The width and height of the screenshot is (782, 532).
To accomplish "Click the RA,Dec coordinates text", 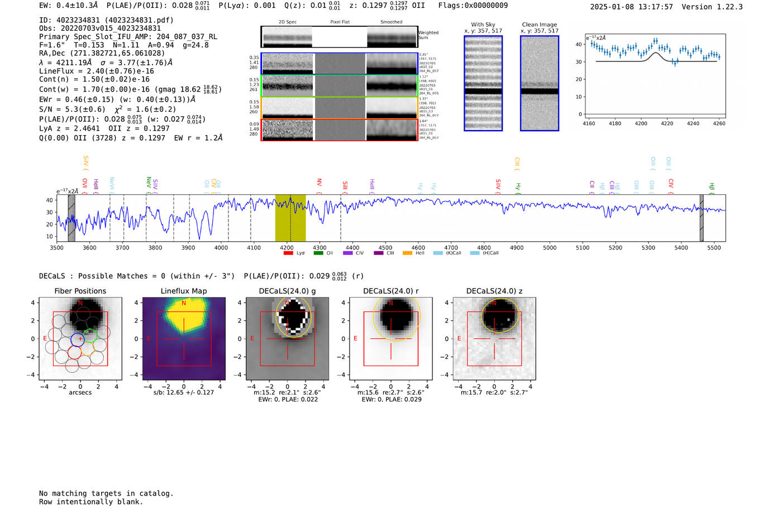I will point(102,53).
